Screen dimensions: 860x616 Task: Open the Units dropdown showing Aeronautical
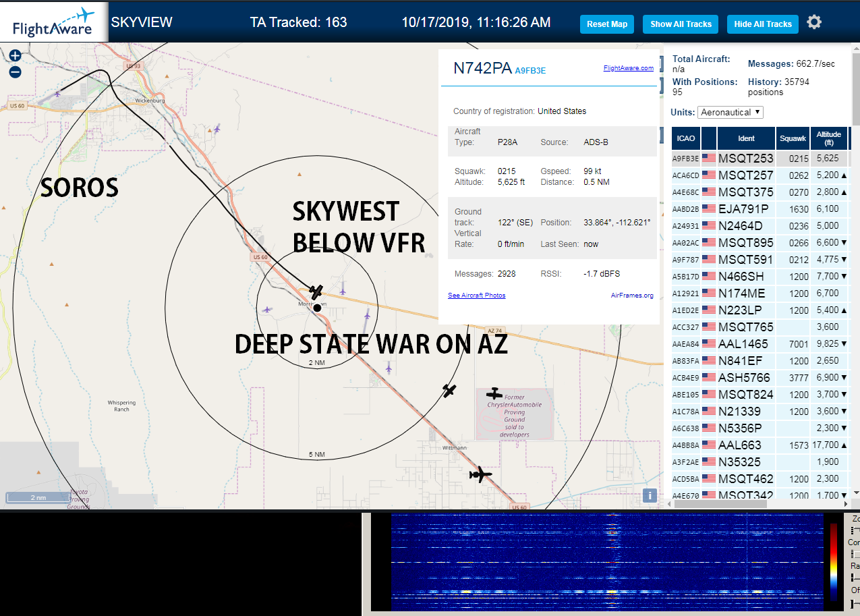pyautogui.click(x=730, y=112)
